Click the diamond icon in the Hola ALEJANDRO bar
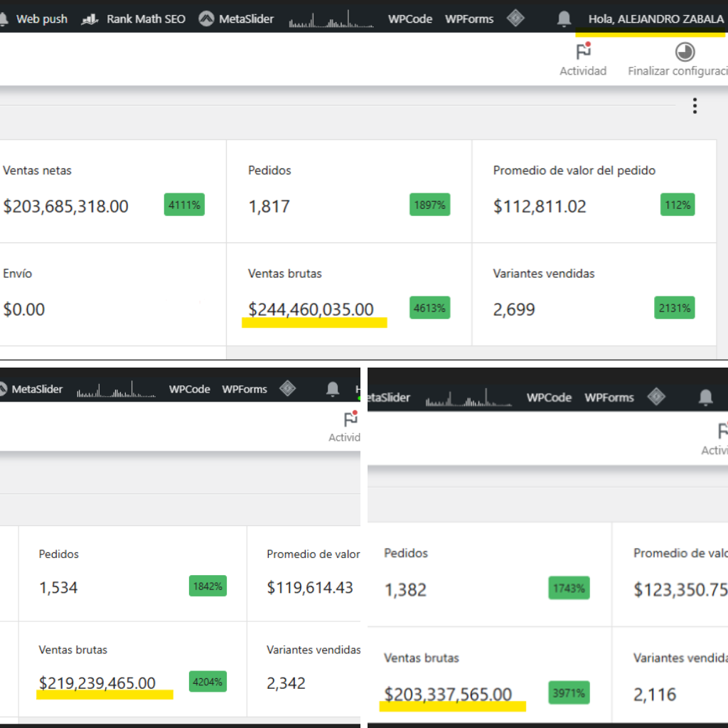Viewport: 728px width, 728px height. coord(515,18)
